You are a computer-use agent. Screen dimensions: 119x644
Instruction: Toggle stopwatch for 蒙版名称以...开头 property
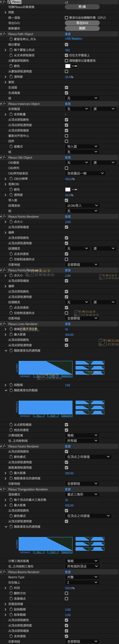(x=11, y=39)
